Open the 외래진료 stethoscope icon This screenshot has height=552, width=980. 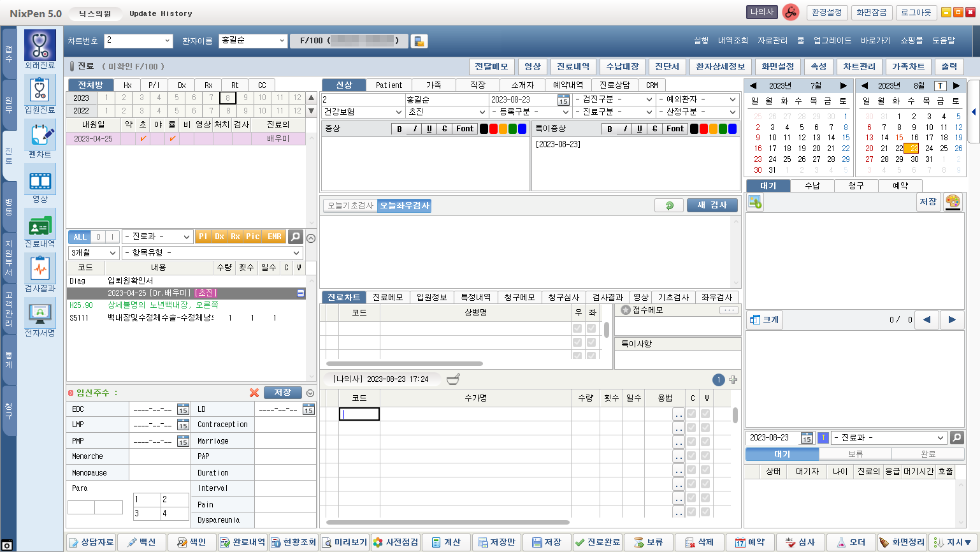(x=40, y=45)
